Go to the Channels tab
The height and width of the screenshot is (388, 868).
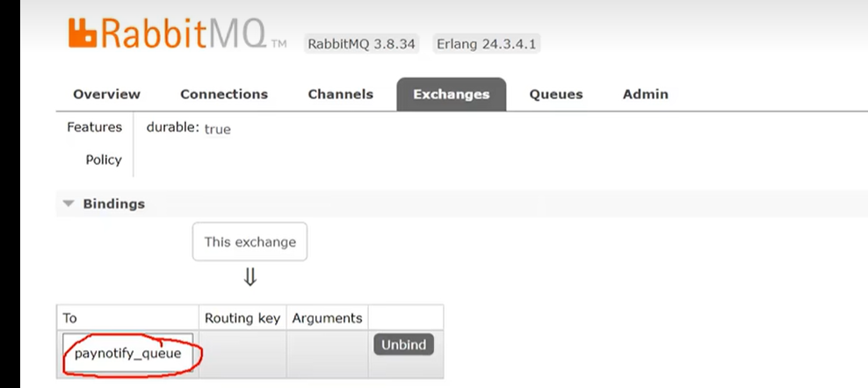click(340, 94)
